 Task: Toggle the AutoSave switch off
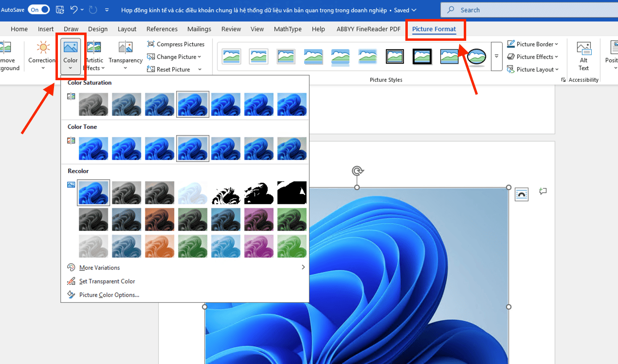(x=38, y=10)
